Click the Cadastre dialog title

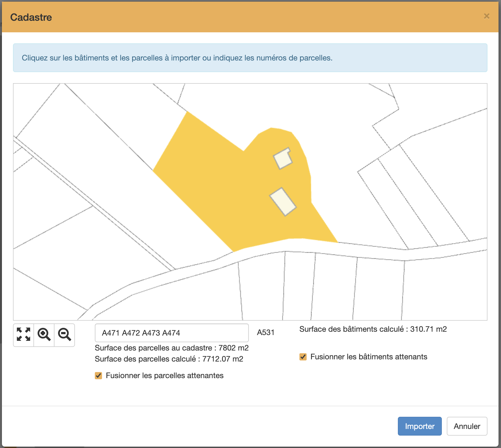(31, 17)
